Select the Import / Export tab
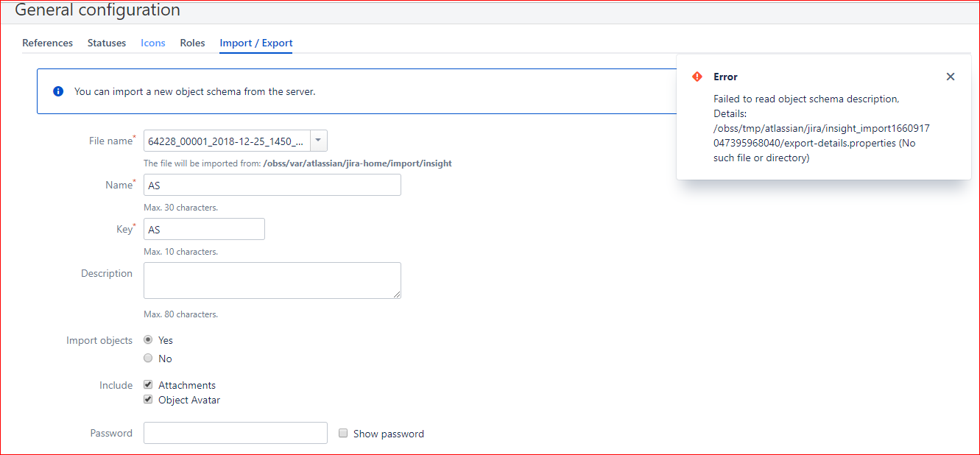 click(256, 43)
